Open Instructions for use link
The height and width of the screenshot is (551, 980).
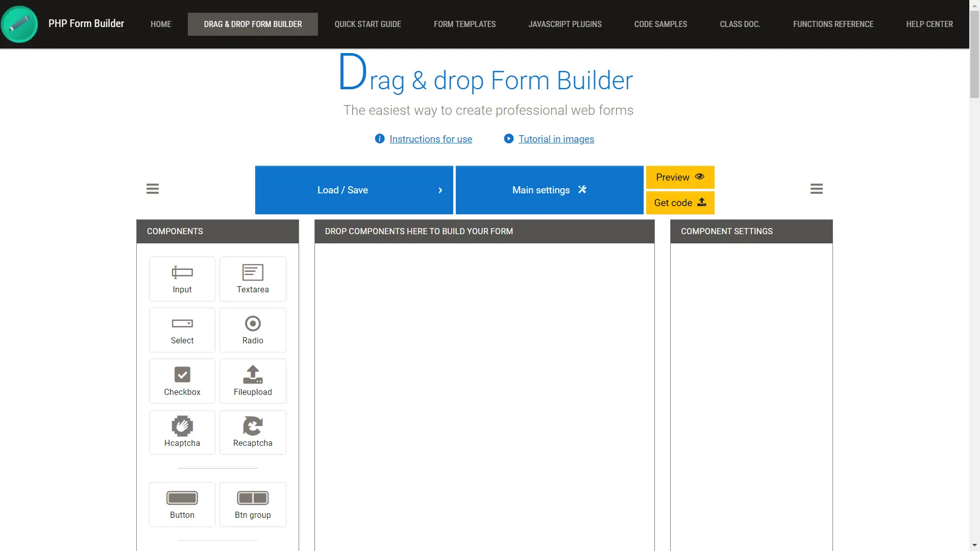tap(430, 139)
